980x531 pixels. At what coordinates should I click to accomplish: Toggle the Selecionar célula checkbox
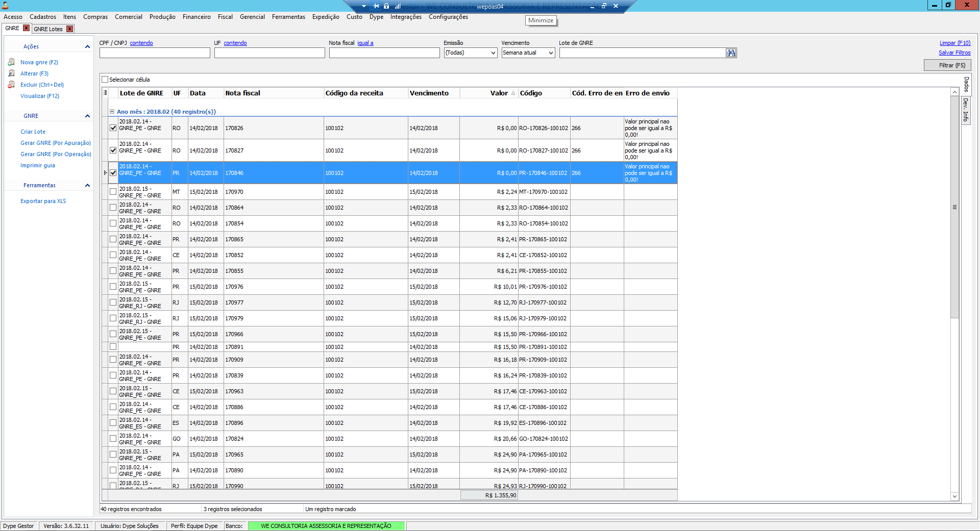pyautogui.click(x=105, y=80)
